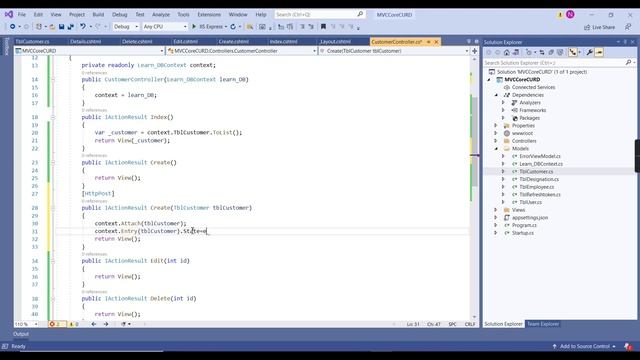
Task: Click Add to Source Control in status bar
Action: (584, 347)
